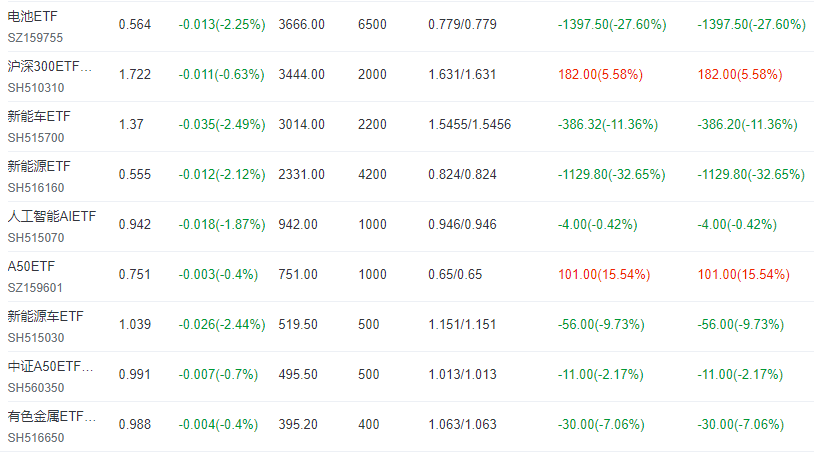Select the -0.004(-0.4%) change value

(x=218, y=424)
